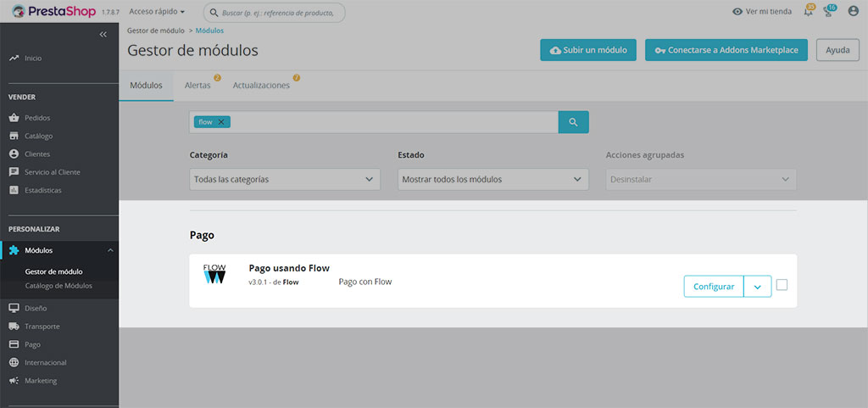This screenshot has width=868, height=408.
Task: Click the Clientes person icon
Action: point(14,154)
